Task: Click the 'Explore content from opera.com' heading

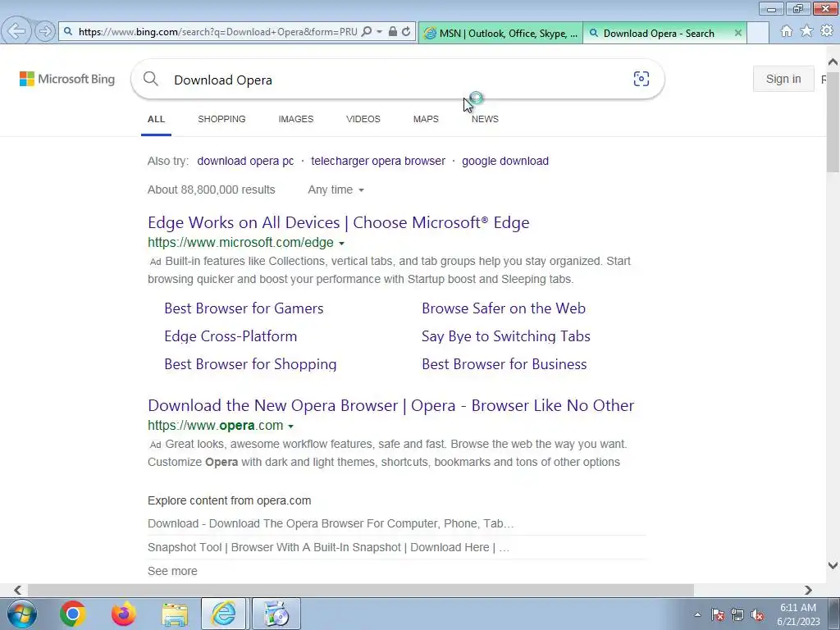Action: pyautogui.click(x=230, y=500)
